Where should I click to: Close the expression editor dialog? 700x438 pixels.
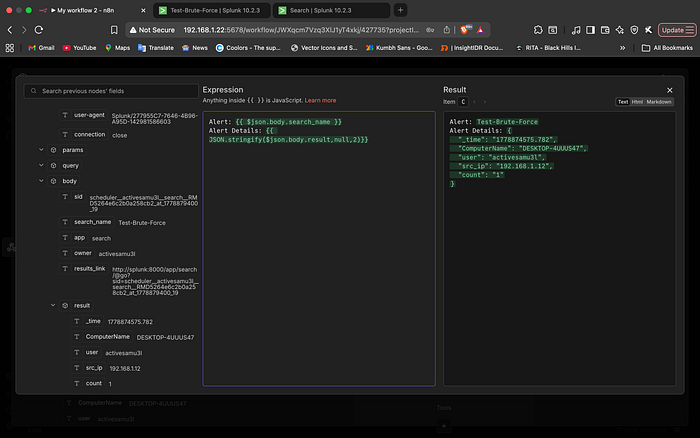(x=670, y=90)
